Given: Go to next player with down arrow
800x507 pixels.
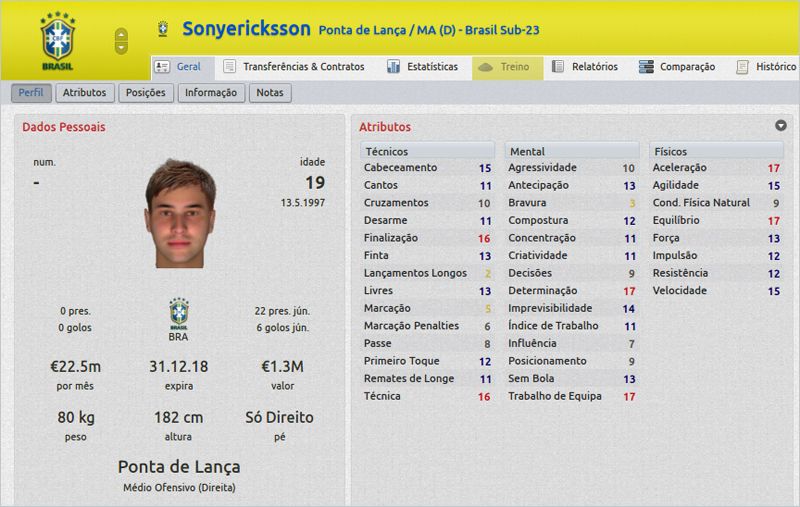Looking at the screenshot, I should coord(121,48).
